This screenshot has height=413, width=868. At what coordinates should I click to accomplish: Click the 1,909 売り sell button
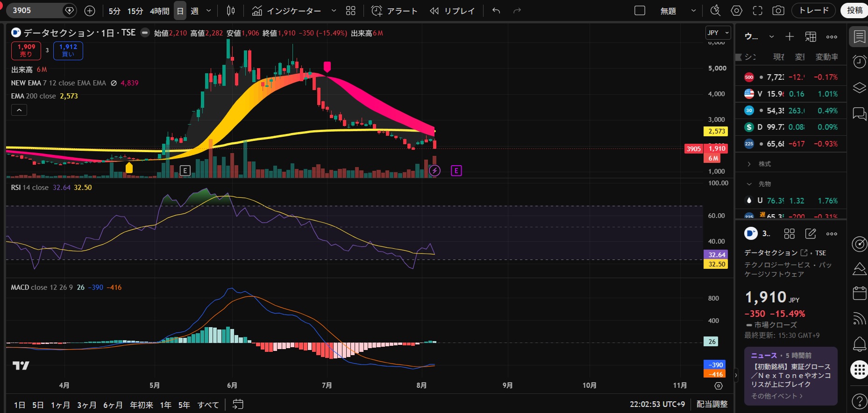tap(26, 50)
